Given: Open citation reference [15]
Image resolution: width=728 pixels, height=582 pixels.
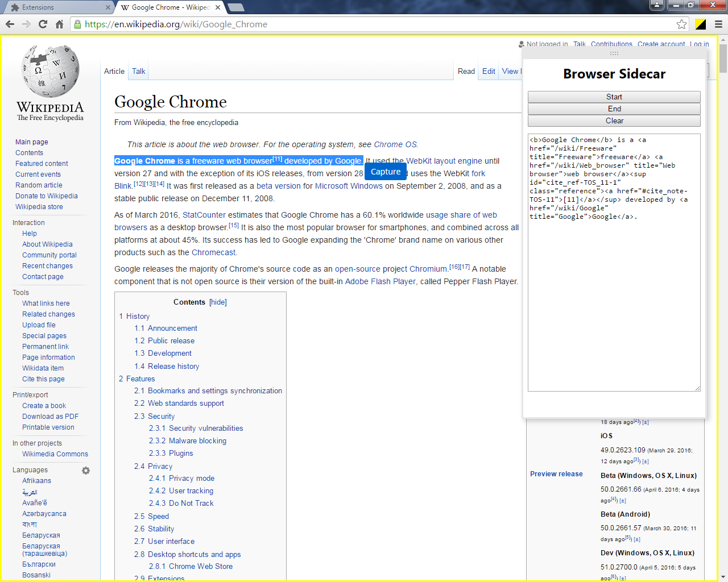Looking at the screenshot, I should click(x=234, y=225).
